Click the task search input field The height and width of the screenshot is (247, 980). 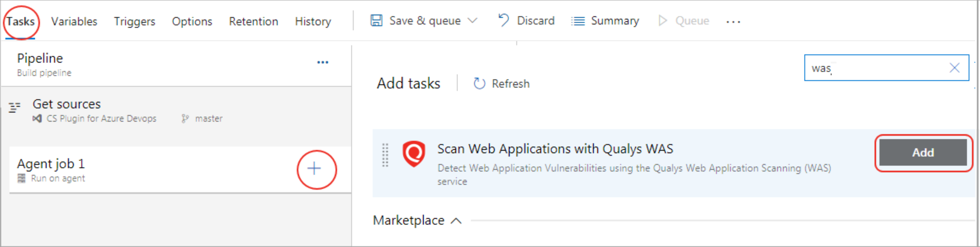pyautogui.click(x=875, y=68)
